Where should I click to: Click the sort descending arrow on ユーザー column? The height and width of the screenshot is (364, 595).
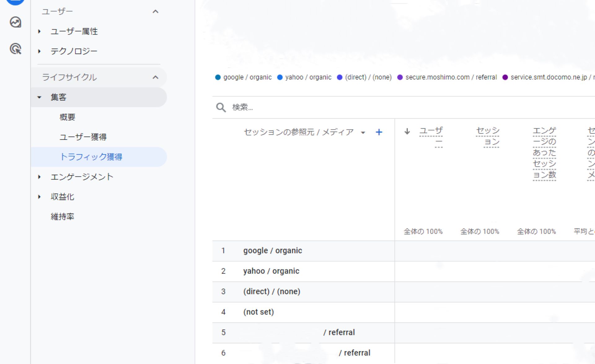tap(407, 131)
